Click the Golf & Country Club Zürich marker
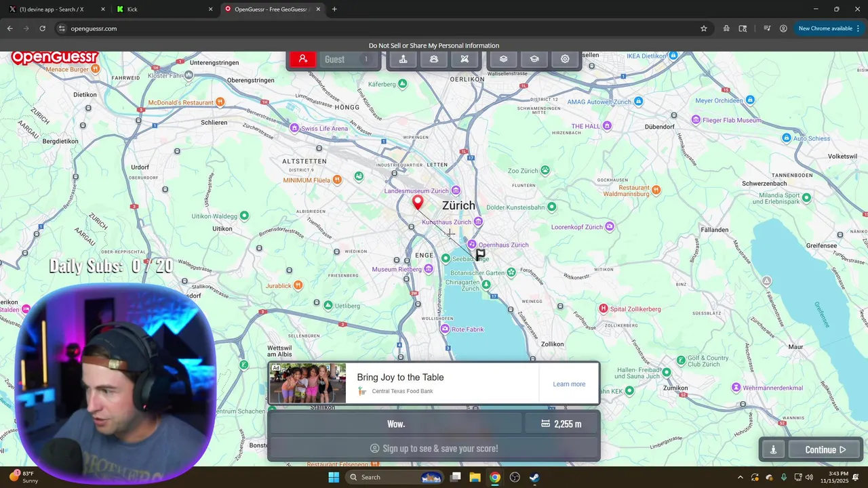The height and width of the screenshot is (488, 868). click(681, 361)
